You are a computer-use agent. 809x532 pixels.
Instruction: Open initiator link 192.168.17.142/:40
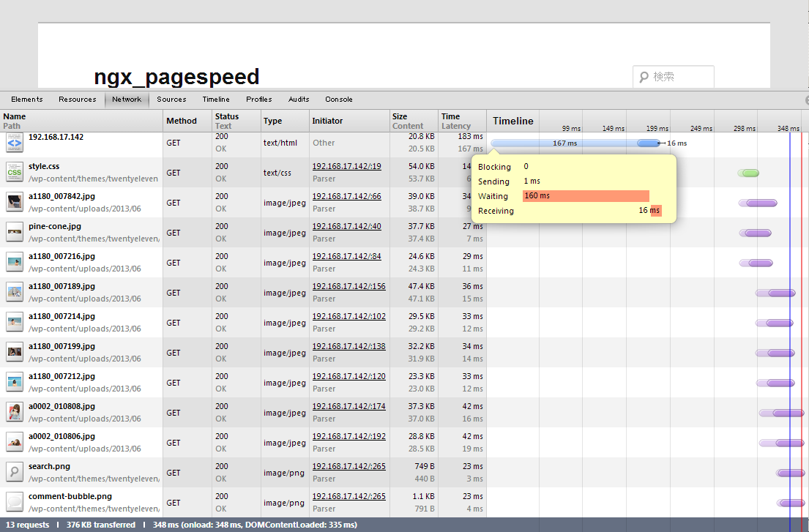click(347, 226)
